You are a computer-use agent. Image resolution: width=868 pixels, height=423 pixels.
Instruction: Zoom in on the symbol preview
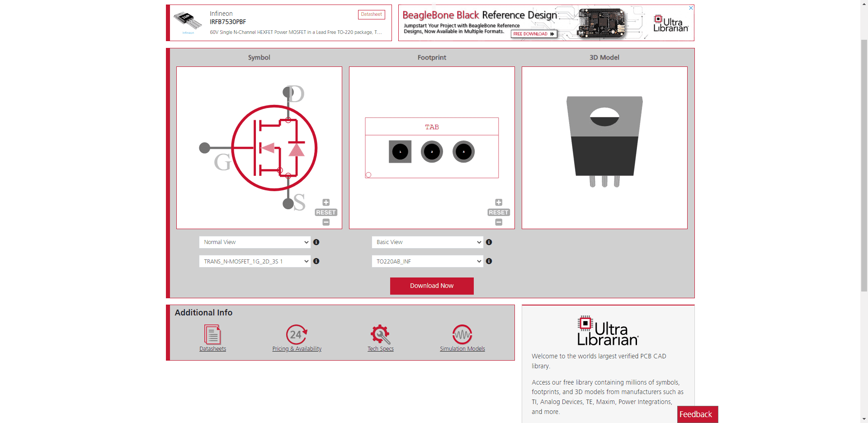point(326,202)
